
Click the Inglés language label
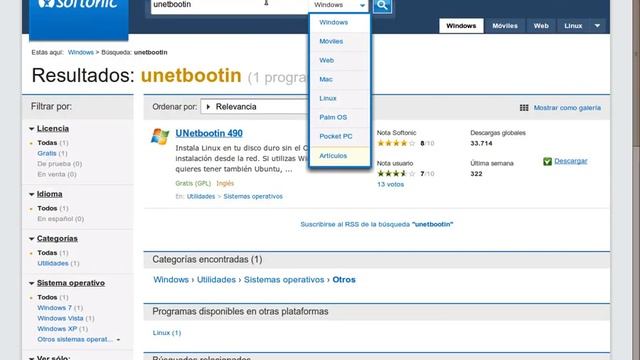pos(225,184)
